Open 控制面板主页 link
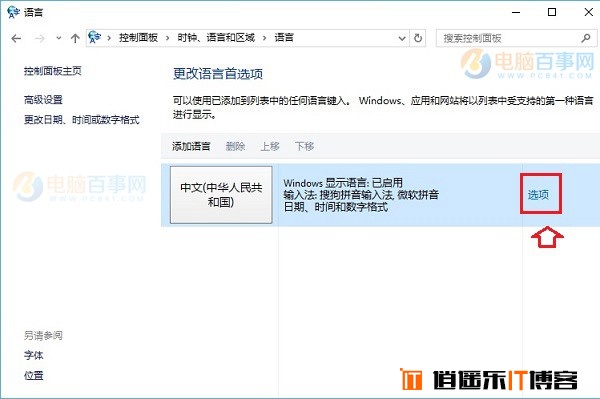Screen dimensions: 600x399 [53, 71]
